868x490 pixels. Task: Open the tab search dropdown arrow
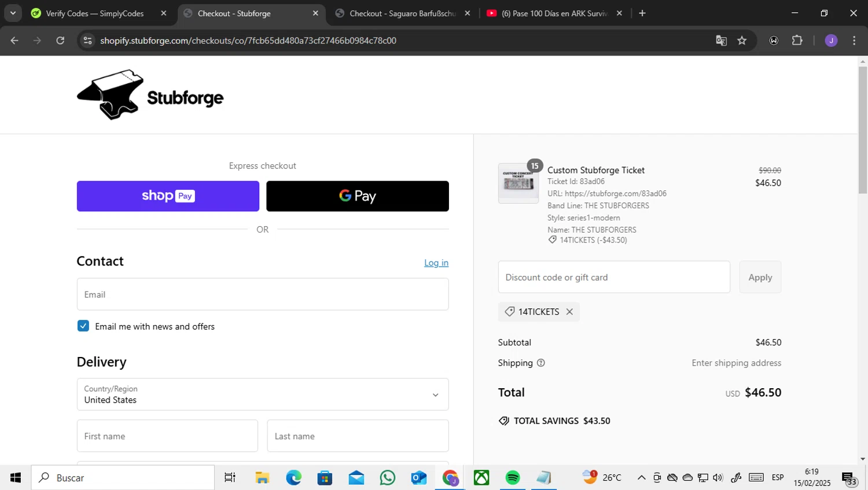(13, 13)
